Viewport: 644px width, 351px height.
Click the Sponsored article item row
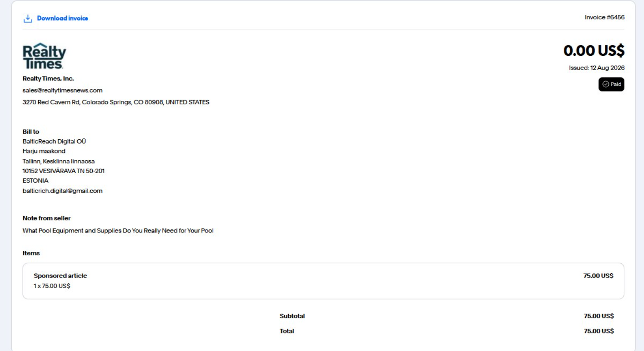[x=323, y=281]
